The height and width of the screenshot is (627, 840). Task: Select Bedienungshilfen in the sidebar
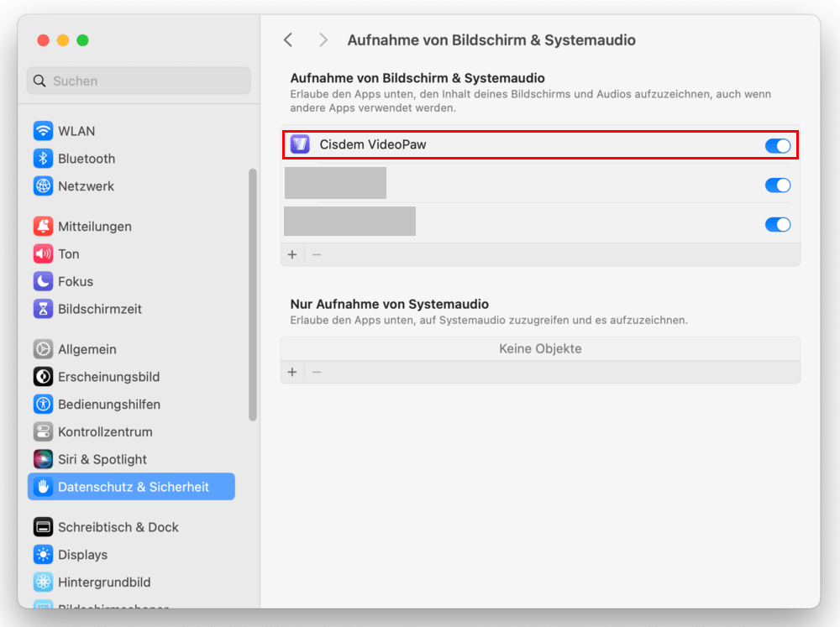pyautogui.click(x=131, y=405)
